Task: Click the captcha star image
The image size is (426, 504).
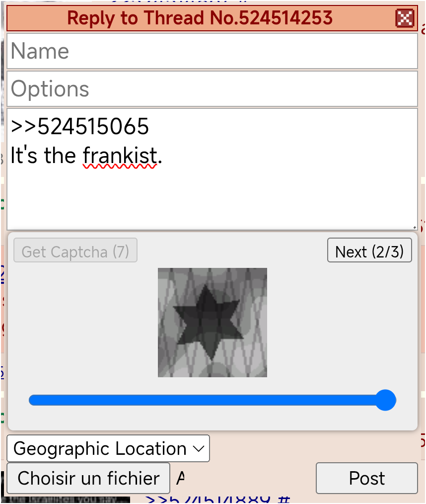Action: click(x=213, y=323)
